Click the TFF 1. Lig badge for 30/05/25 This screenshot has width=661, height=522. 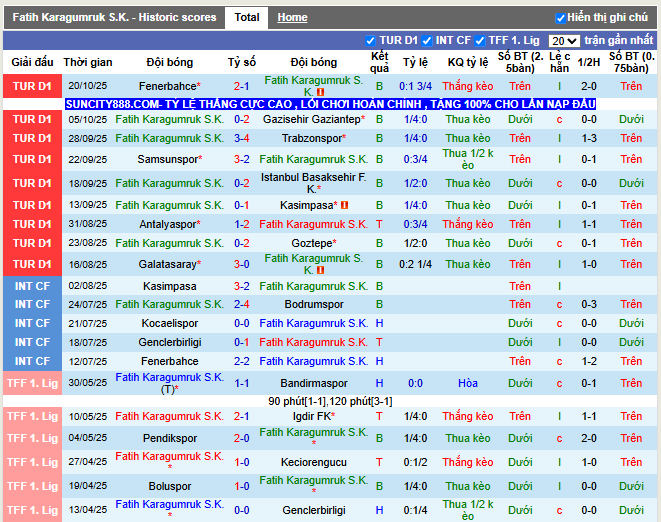[32, 383]
